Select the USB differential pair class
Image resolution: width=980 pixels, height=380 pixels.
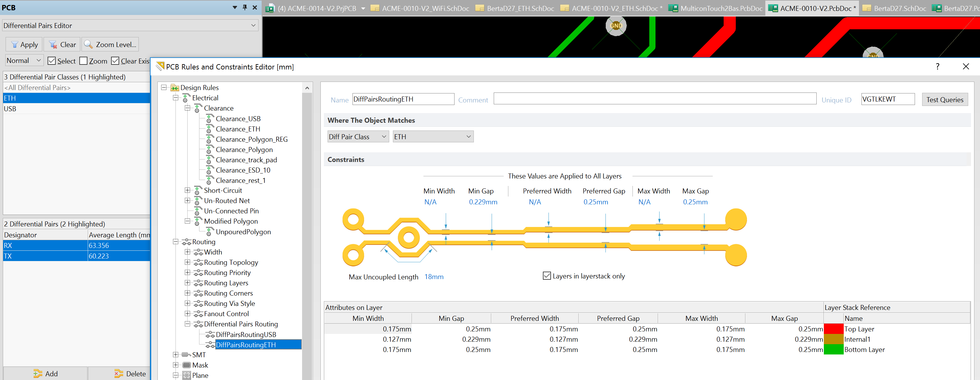(x=77, y=108)
